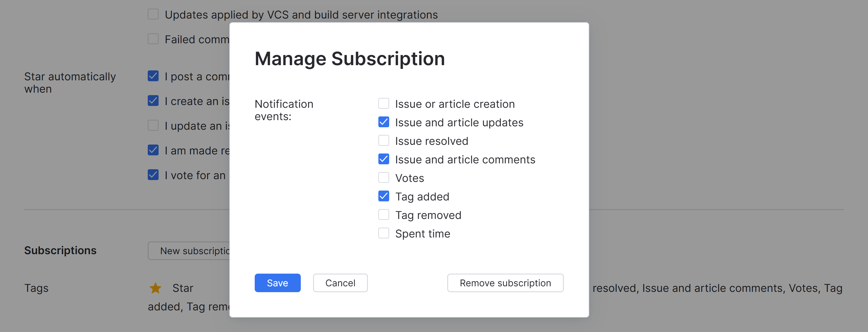
Task: Uncheck 'Issue and article comments'
Action: (383, 159)
